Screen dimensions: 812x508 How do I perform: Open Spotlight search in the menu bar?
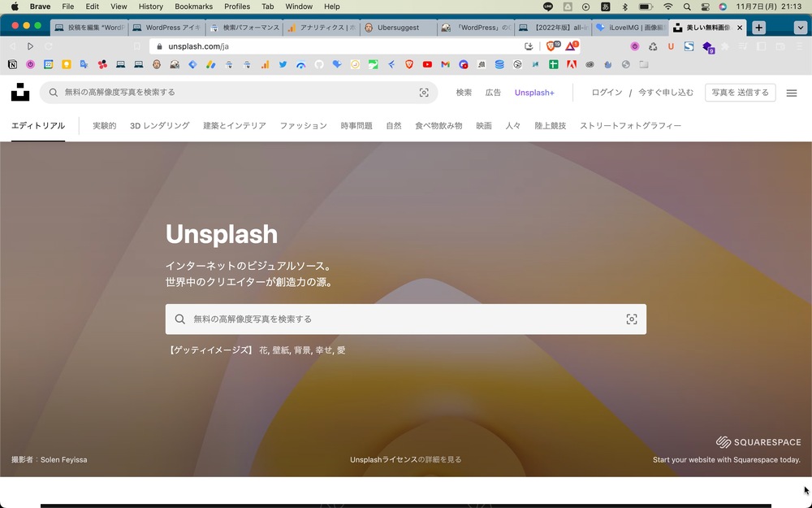click(x=687, y=7)
